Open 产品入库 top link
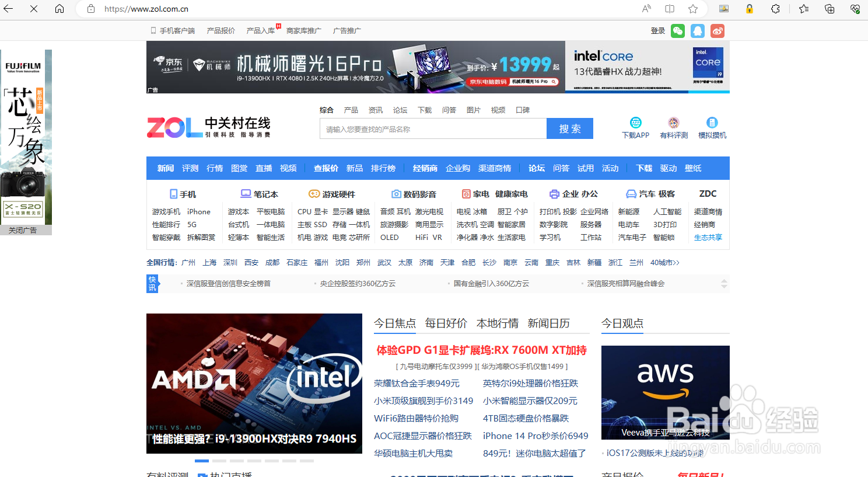This screenshot has width=868, height=477. click(x=261, y=30)
